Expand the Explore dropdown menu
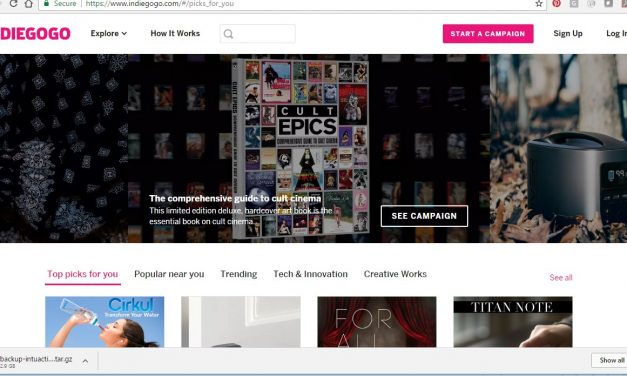Image resolution: width=627 pixels, height=376 pixels. click(x=108, y=34)
